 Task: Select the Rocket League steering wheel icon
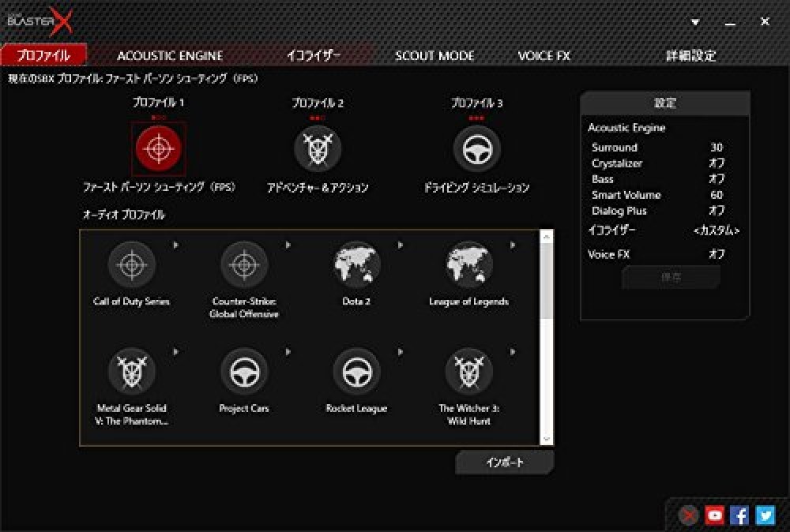tap(357, 372)
